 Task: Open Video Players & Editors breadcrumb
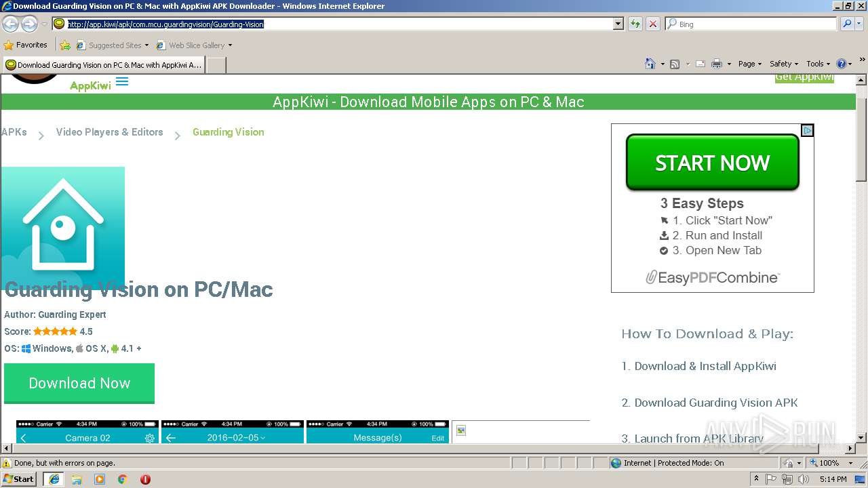tap(110, 132)
